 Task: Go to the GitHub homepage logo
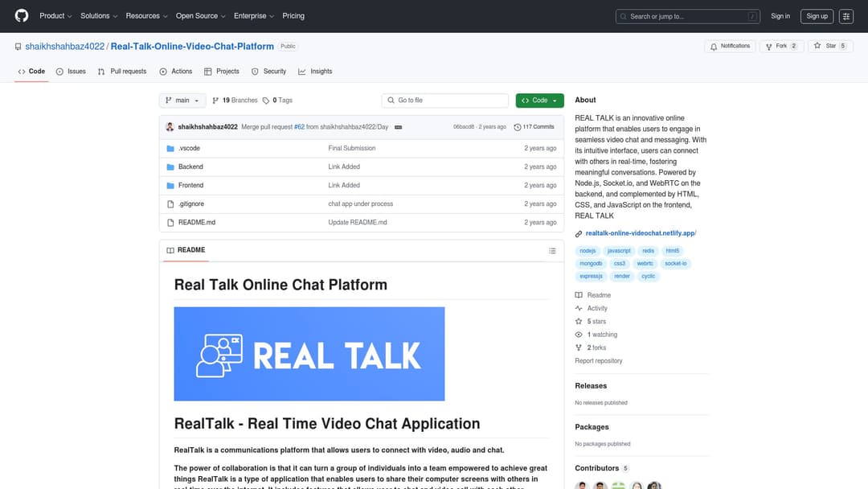pyautogui.click(x=22, y=16)
